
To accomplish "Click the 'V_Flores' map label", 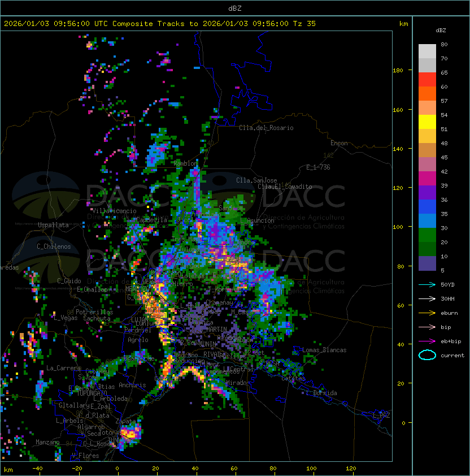I will click(x=85, y=456).
